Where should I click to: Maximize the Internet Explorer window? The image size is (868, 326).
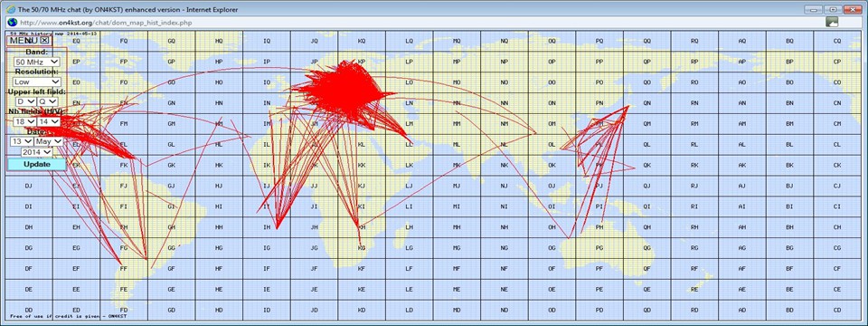832,9
